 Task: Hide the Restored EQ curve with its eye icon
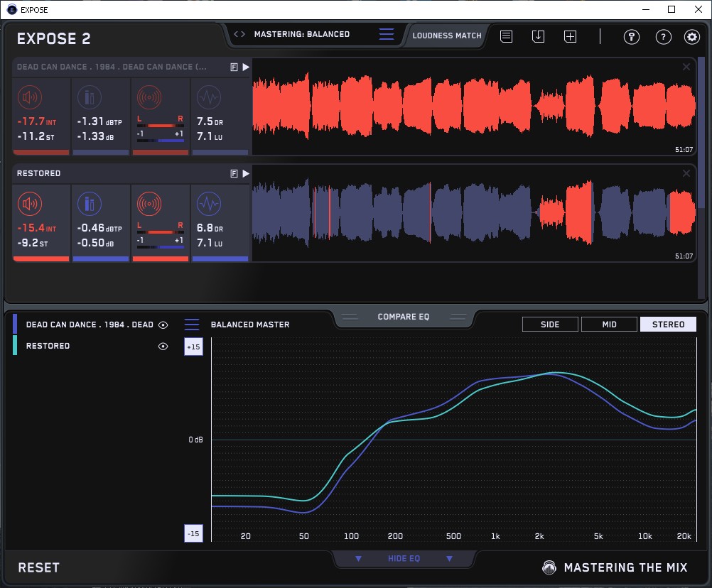163,346
